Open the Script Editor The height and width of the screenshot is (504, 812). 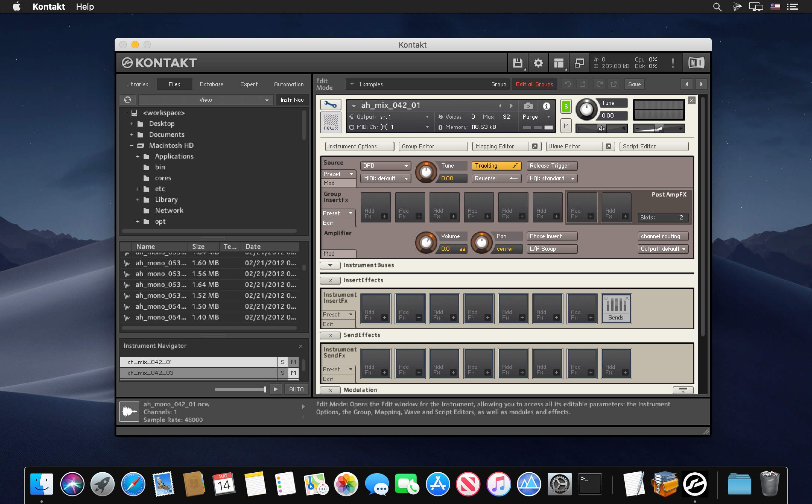pos(654,146)
